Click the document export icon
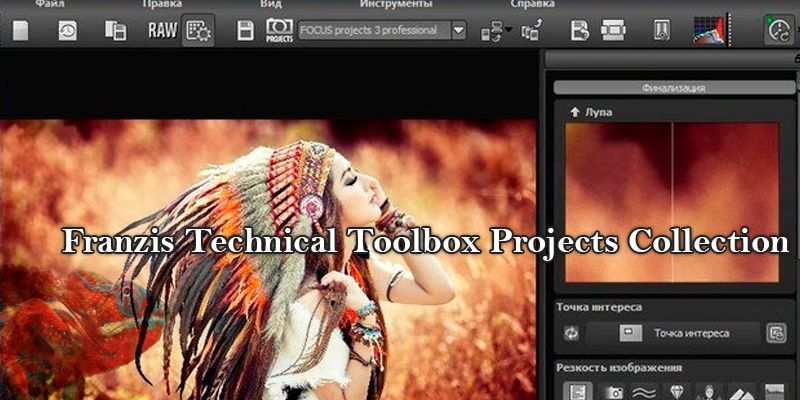This screenshot has height=400, width=800. click(x=580, y=31)
